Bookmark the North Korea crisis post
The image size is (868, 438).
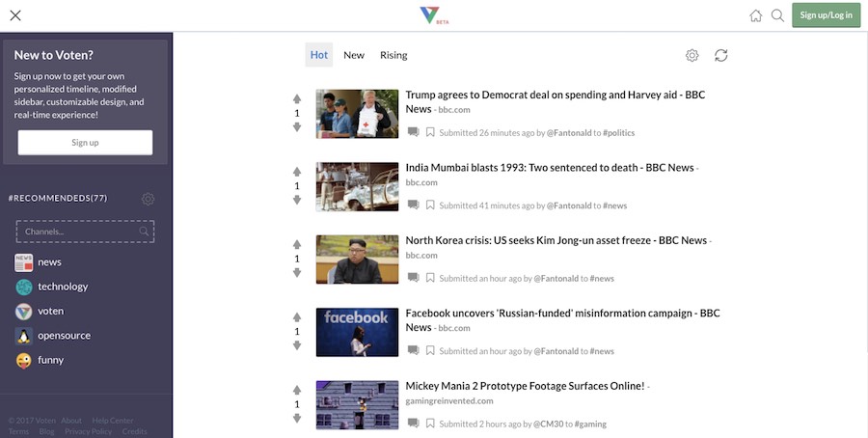pos(430,278)
